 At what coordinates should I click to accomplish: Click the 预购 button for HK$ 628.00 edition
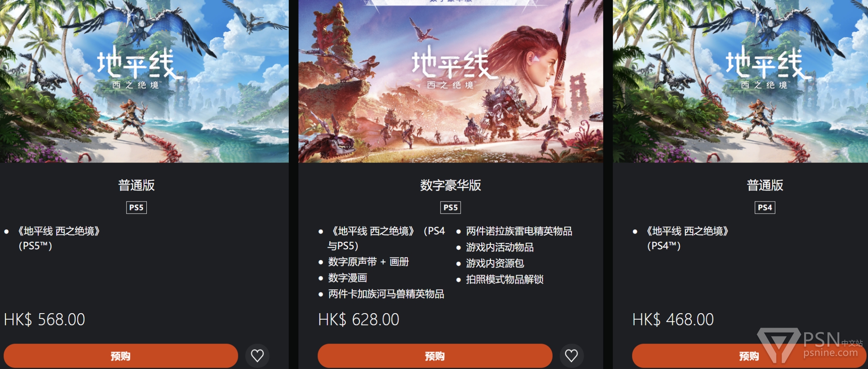(x=435, y=356)
